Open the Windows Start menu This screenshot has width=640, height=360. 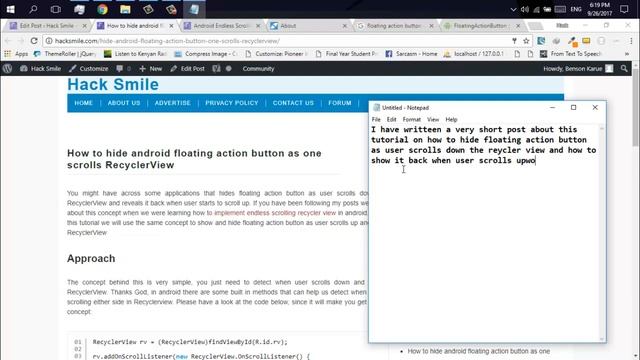pos(11,9)
